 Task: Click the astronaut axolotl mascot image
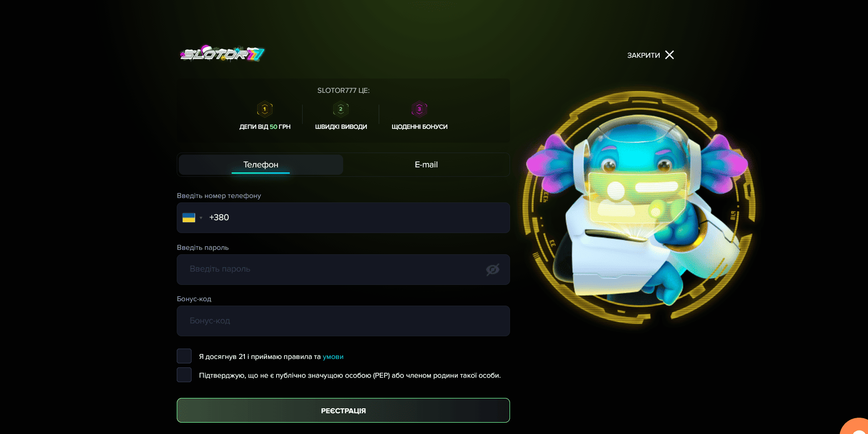[x=638, y=207]
